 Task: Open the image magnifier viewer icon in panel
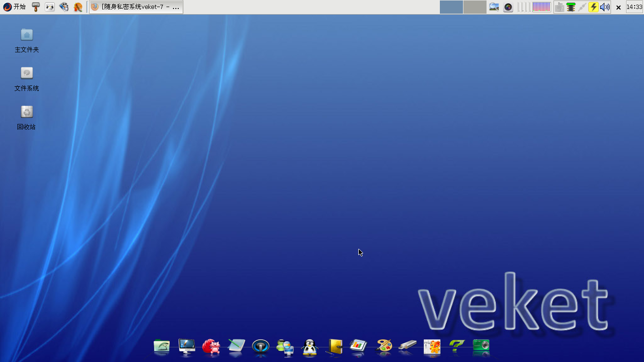(x=494, y=7)
